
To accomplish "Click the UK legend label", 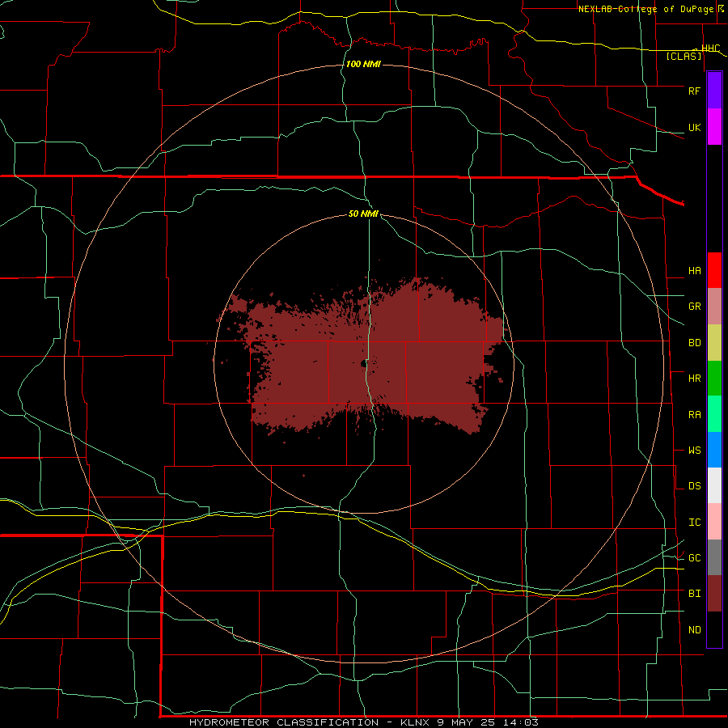I will [x=694, y=127].
